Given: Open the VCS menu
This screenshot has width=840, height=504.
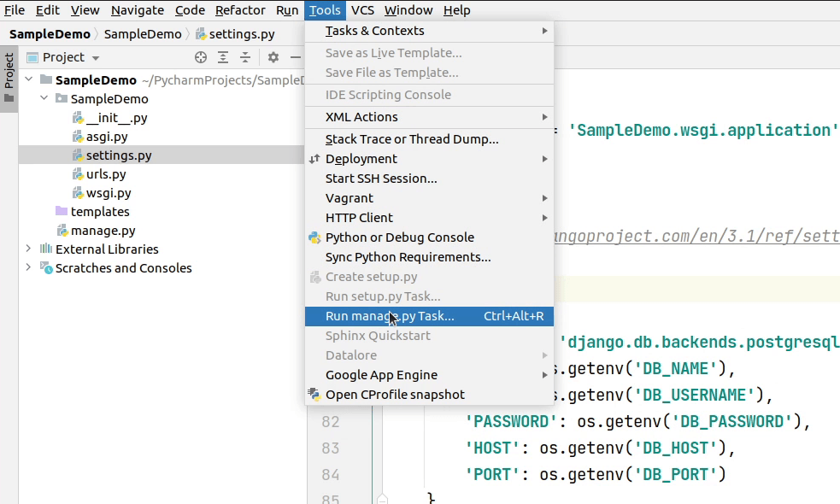Looking at the screenshot, I should point(361,9).
